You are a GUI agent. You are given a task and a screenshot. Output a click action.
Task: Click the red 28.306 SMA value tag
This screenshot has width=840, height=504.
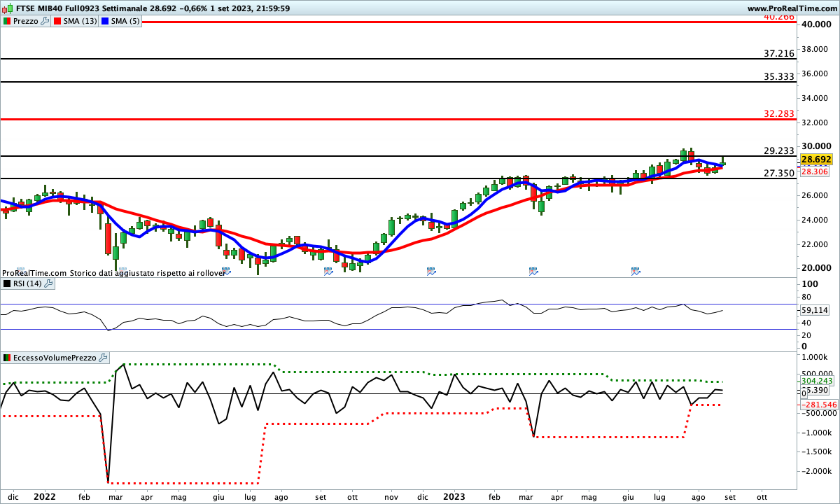coord(815,172)
